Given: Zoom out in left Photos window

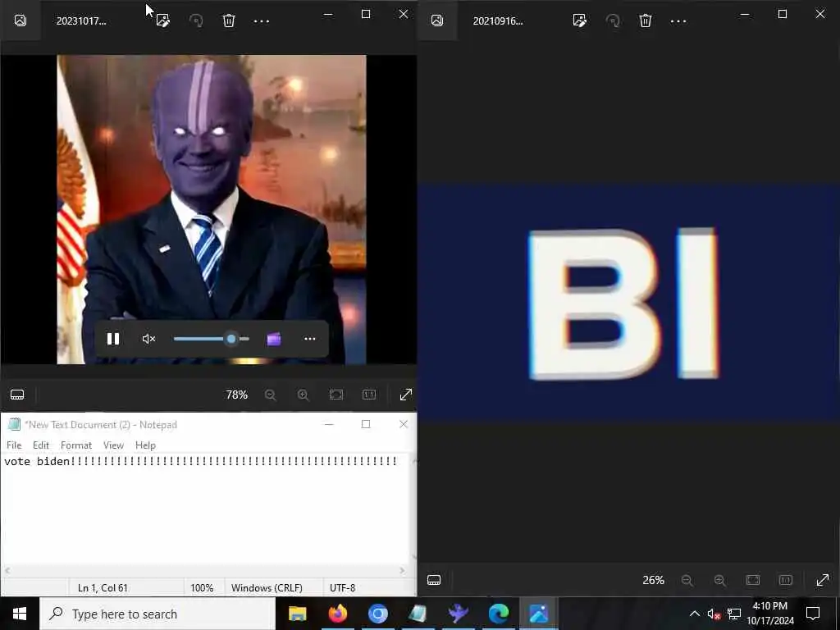Looking at the screenshot, I should pos(271,395).
